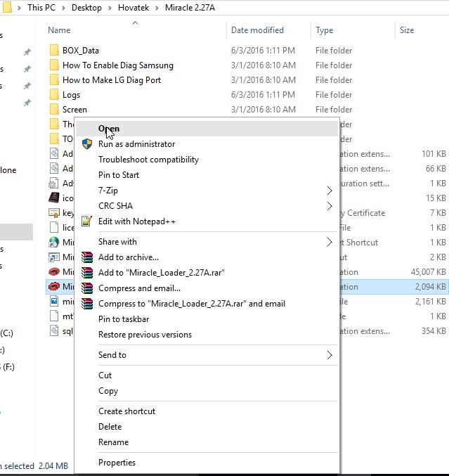Open the BOX_Data folder icon

(x=54, y=51)
